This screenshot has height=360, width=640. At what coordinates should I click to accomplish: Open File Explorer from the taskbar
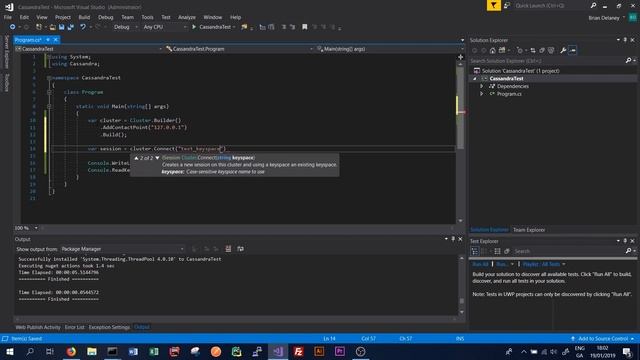[x=92, y=351]
